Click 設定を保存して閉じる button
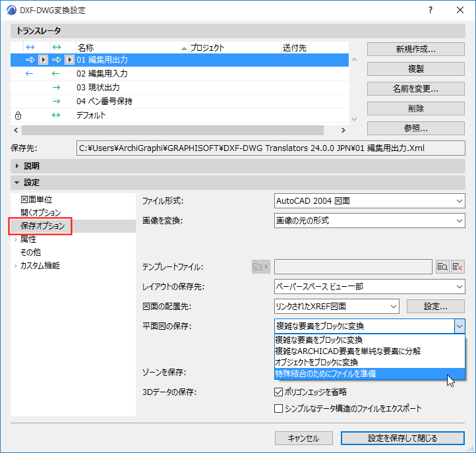476x453 pixels. (x=403, y=438)
